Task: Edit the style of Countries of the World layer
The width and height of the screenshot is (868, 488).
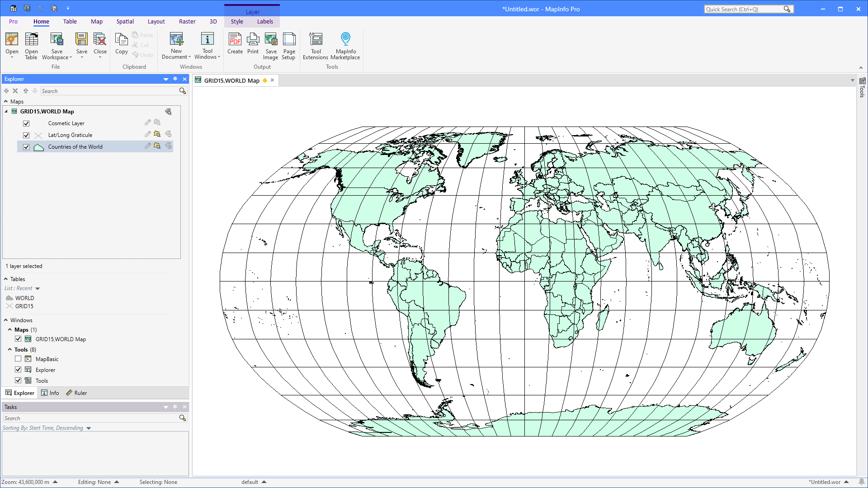Action: click(x=147, y=146)
